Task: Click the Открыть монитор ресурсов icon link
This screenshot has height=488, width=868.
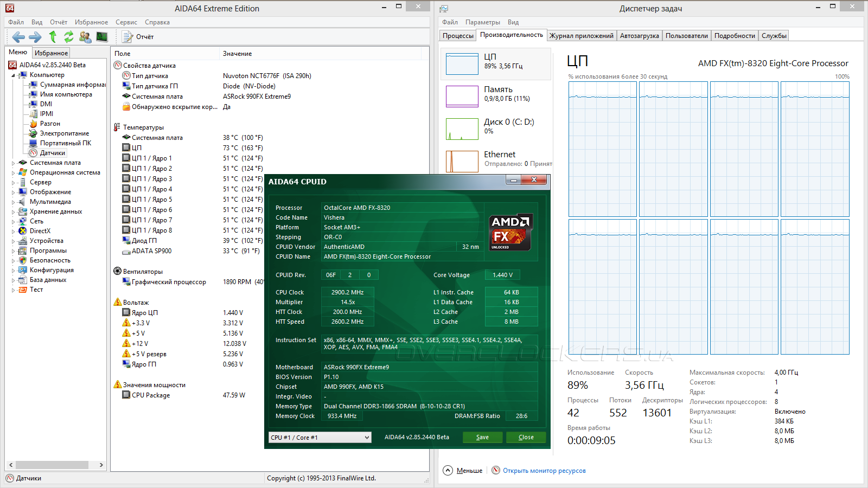Action: [496, 470]
